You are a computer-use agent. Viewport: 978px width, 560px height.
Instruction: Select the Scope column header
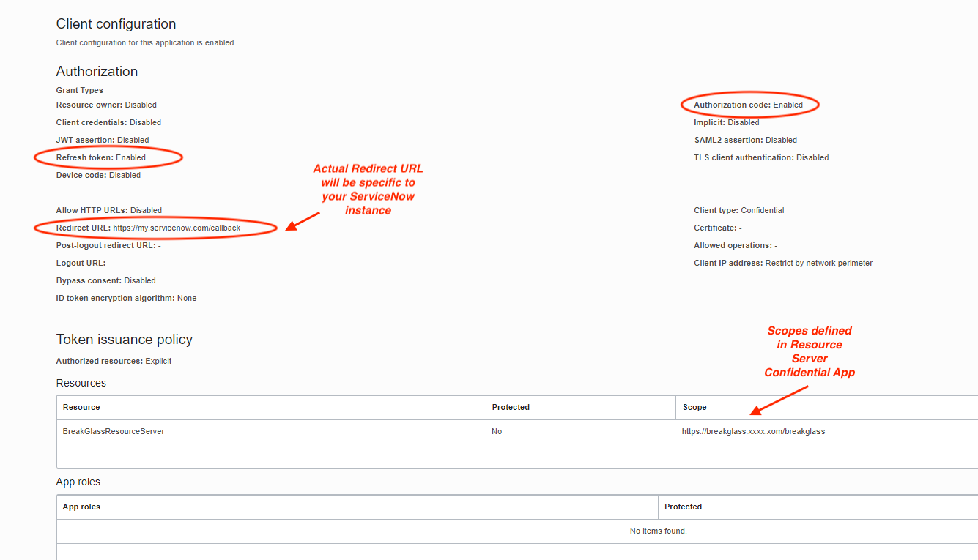(694, 407)
